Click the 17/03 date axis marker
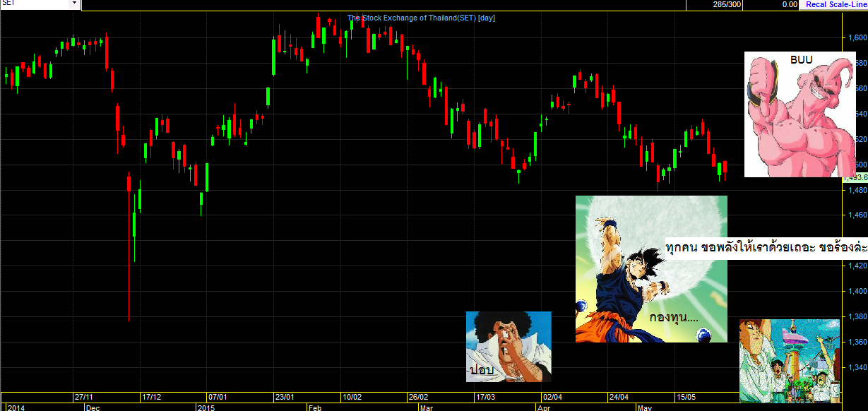868x411 pixels. click(x=485, y=397)
